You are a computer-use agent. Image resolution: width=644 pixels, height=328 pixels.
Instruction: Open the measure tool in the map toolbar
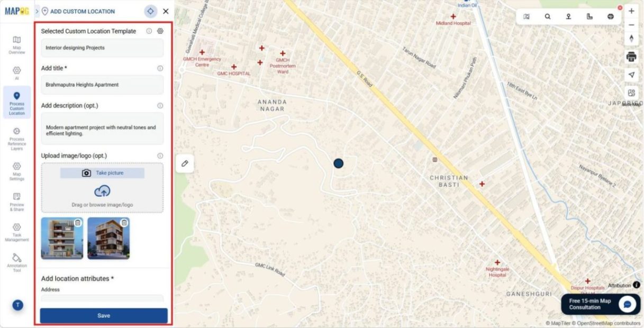click(x=589, y=16)
